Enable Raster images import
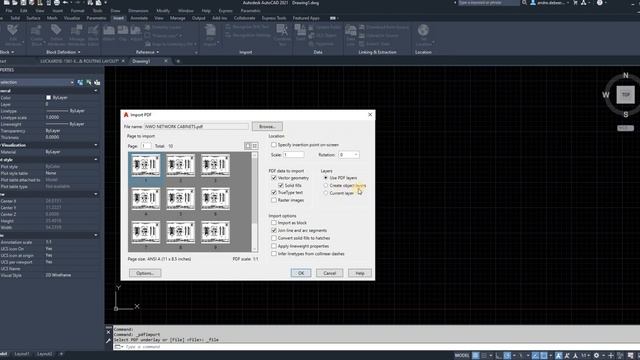The width and height of the screenshot is (640, 360). tap(274, 200)
